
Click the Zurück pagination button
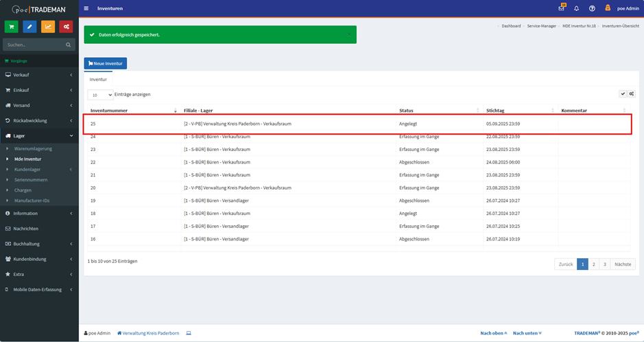(566, 264)
